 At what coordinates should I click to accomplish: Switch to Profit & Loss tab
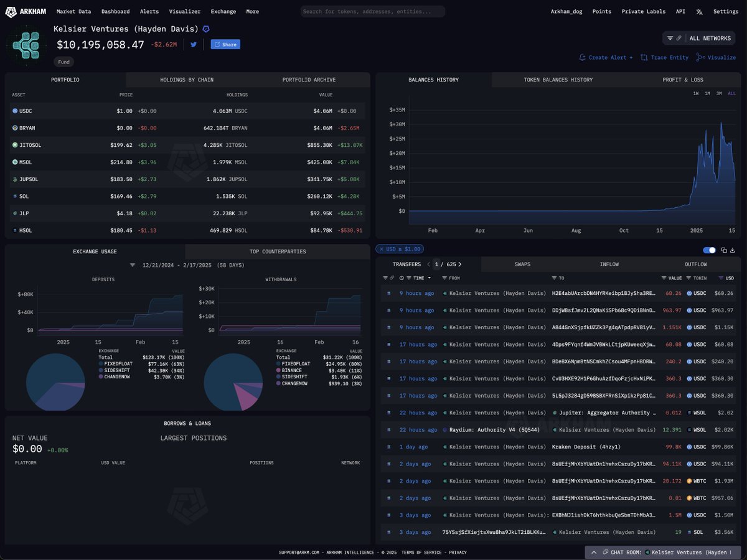tap(683, 80)
